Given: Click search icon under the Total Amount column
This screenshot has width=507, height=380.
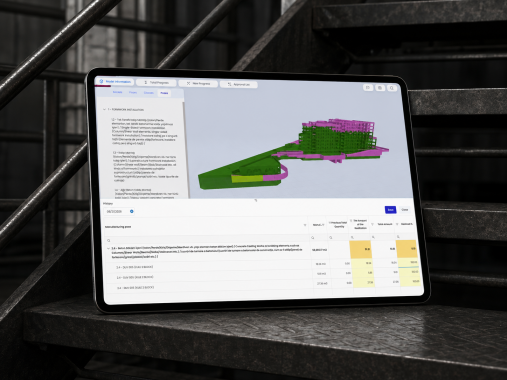Looking at the screenshot, I should (x=373, y=237).
